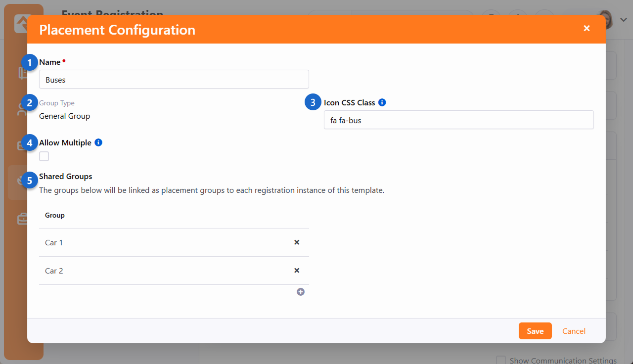Click numbered callout badge 1 next to Name
This screenshot has height=364, width=633.
pyautogui.click(x=30, y=63)
